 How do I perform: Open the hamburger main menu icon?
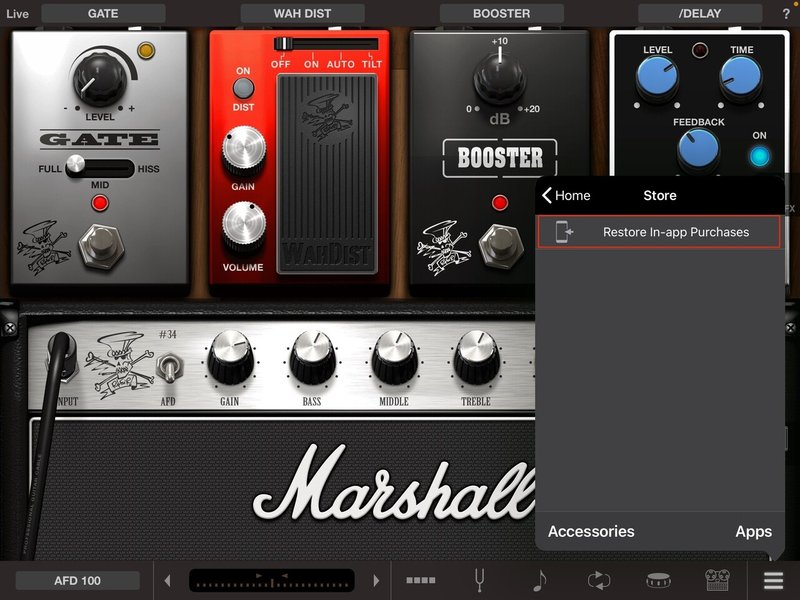pyautogui.click(x=773, y=580)
